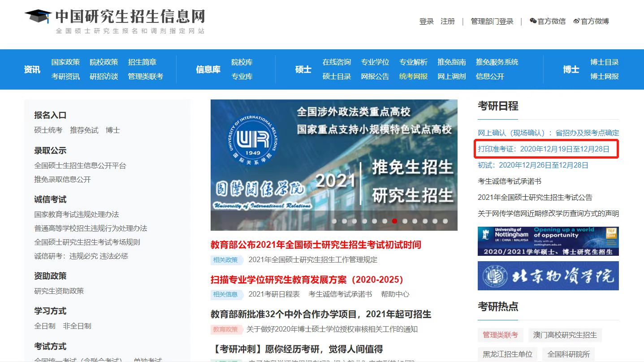The width and height of the screenshot is (644, 362).
Task: Open the 官方微博 Weibo icon link
Action: [577, 21]
